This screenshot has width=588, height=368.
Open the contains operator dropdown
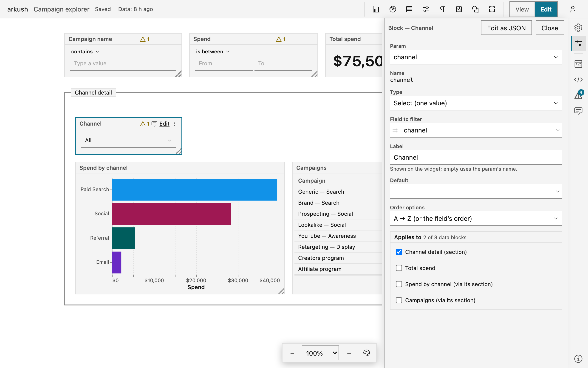tap(85, 52)
